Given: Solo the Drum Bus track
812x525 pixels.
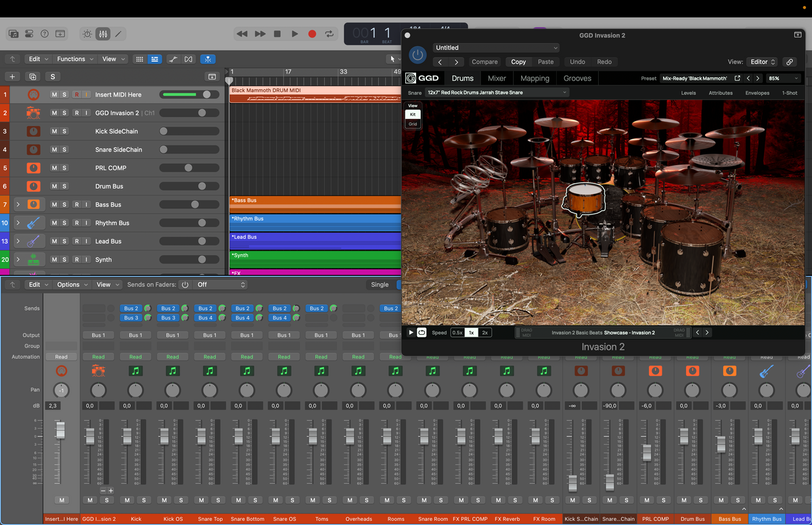Looking at the screenshot, I should point(64,186).
